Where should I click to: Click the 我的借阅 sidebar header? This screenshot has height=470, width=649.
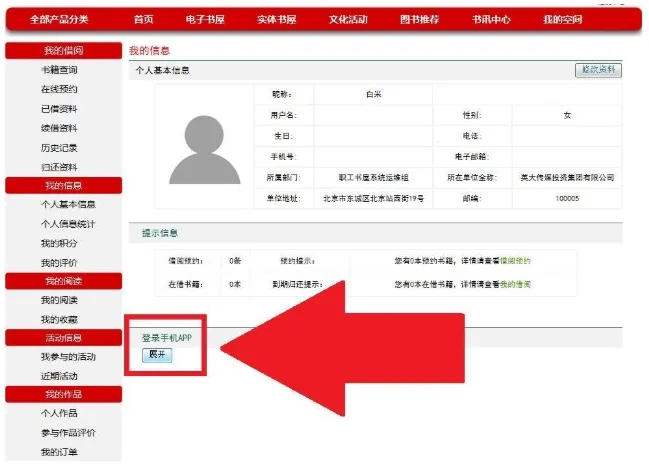pos(63,50)
